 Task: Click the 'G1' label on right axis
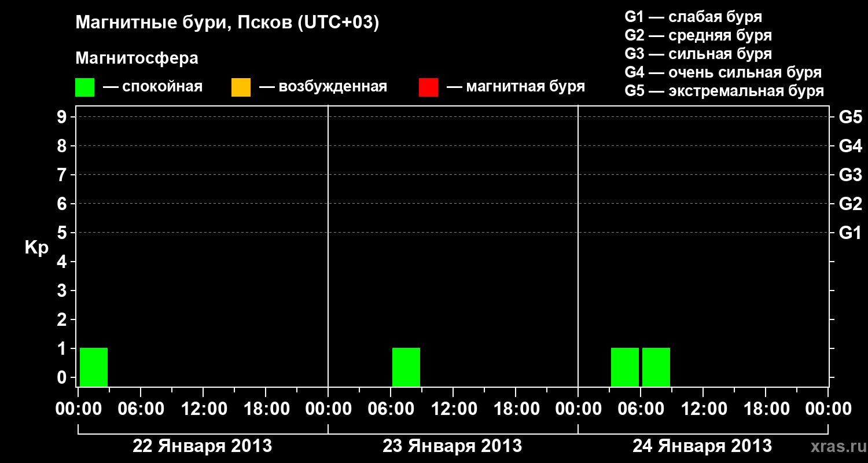click(x=850, y=233)
